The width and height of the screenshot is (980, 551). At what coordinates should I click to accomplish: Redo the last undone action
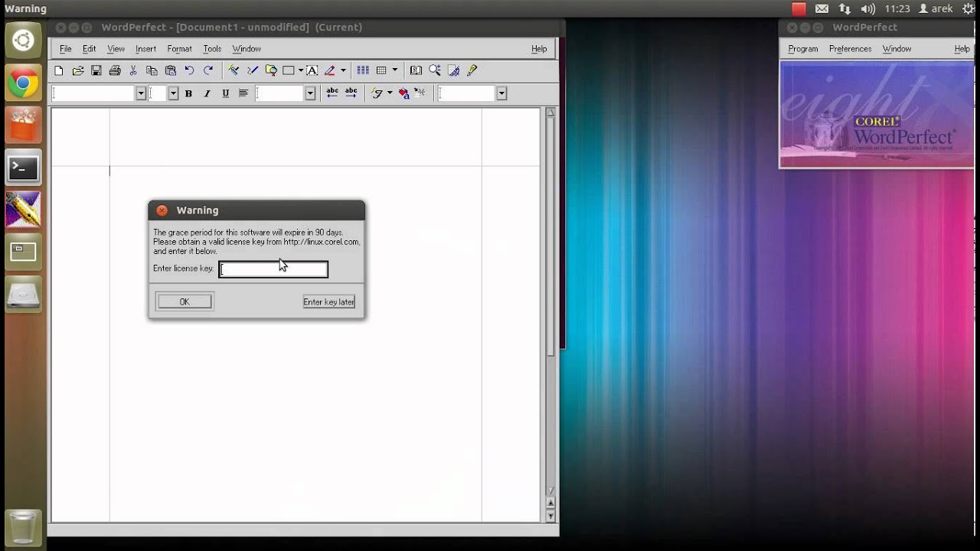tap(207, 70)
